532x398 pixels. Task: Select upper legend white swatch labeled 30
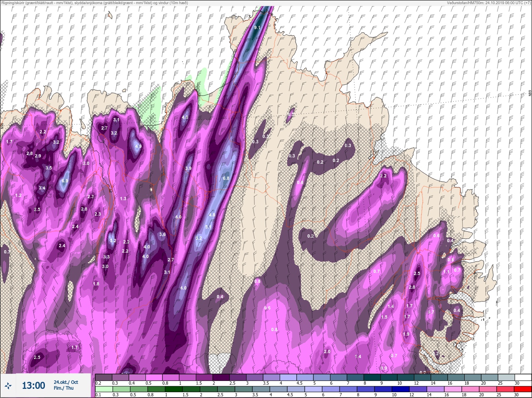click(524, 377)
